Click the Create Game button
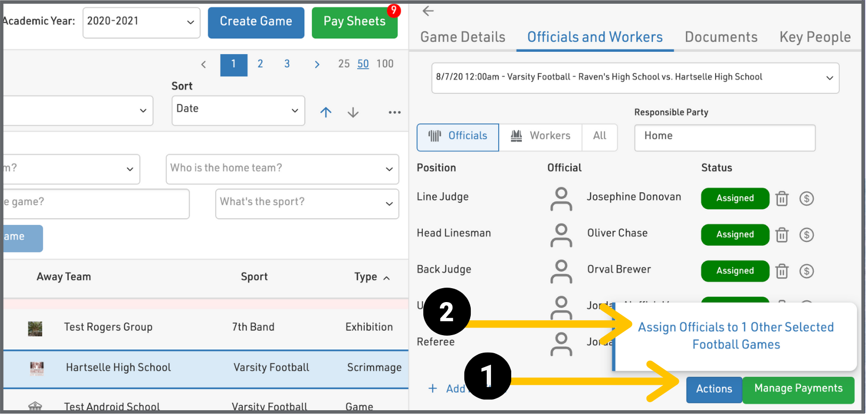Screen dimensions: 868x415 coord(256,22)
